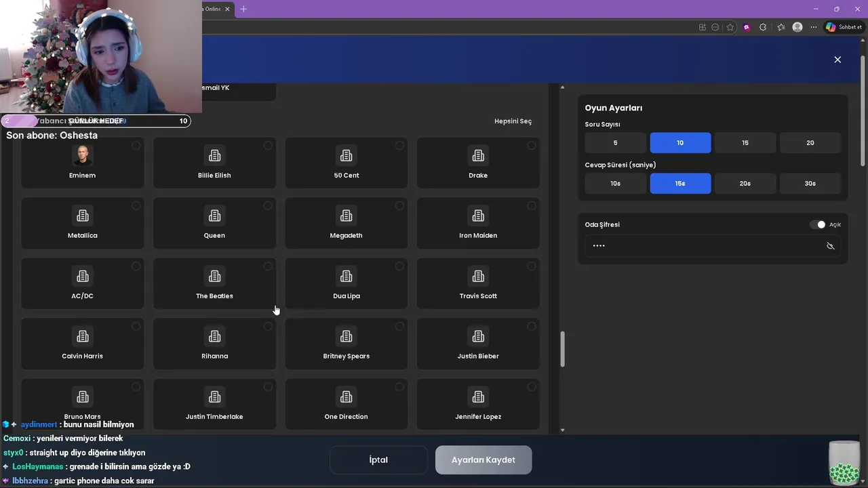Toggle password visibility eye icon
The height and width of the screenshot is (488, 868).
pyautogui.click(x=830, y=246)
